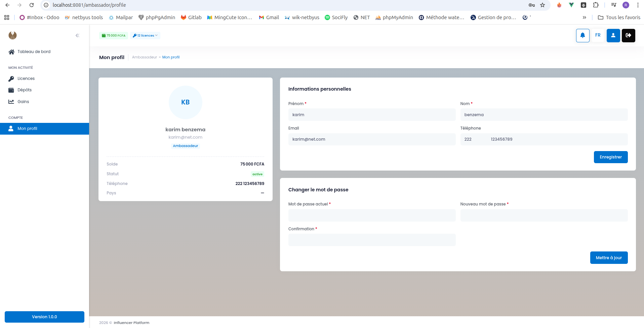Bookmark this page with the star icon
The width and height of the screenshot is (644, 328).
tap(542, 5)
